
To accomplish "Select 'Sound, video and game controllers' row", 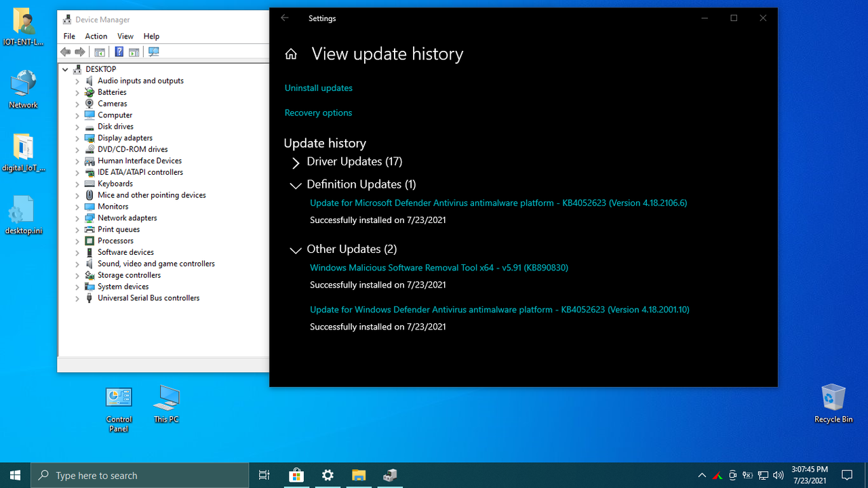I will (x=156, y=264).
